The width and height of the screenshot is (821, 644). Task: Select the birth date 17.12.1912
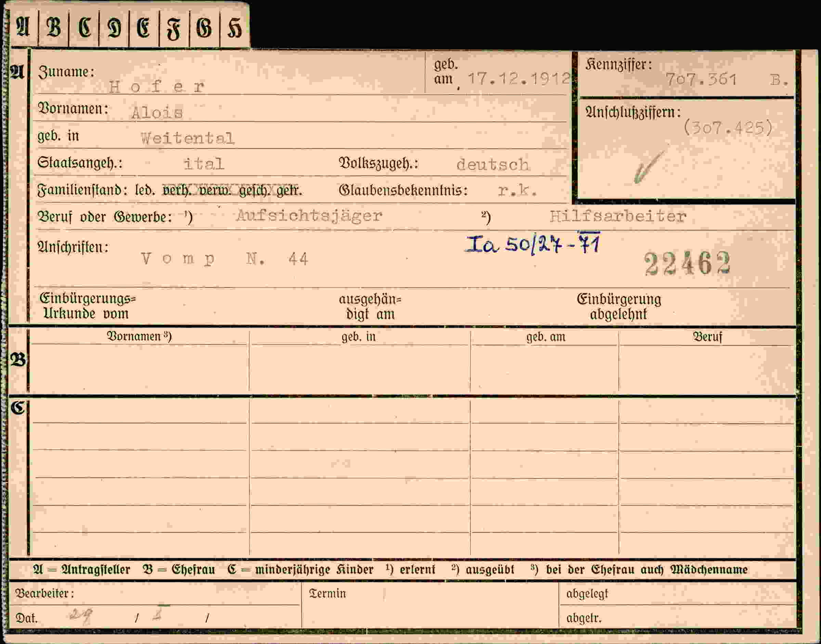pos(519,78)
